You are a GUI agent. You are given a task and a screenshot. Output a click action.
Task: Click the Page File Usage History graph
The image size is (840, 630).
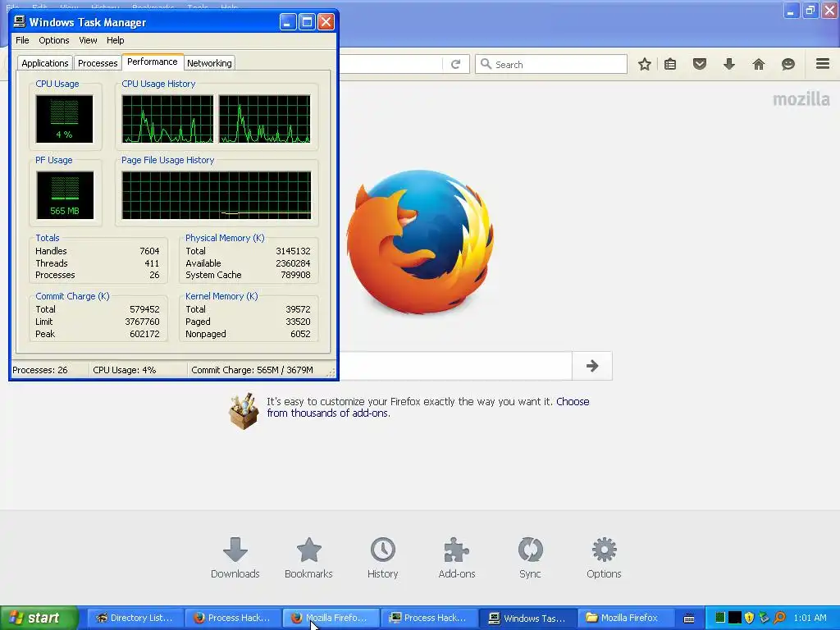point(217,195)
